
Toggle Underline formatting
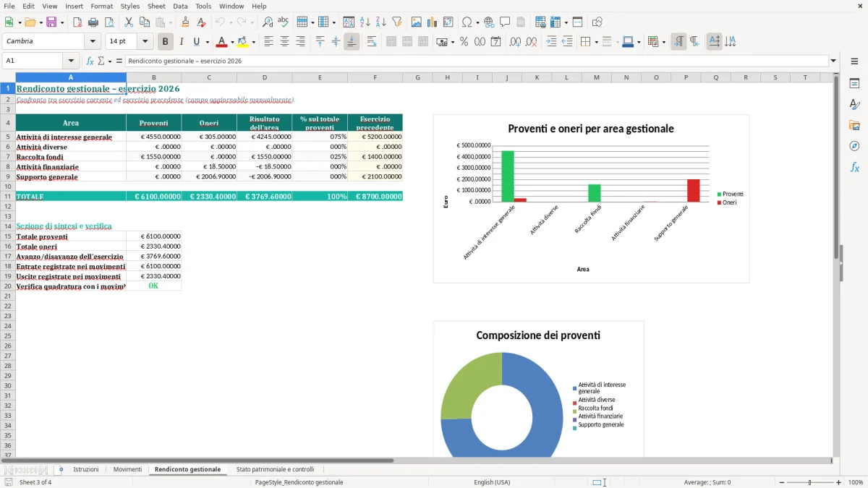pyautogui.click(x=196, y=42)
